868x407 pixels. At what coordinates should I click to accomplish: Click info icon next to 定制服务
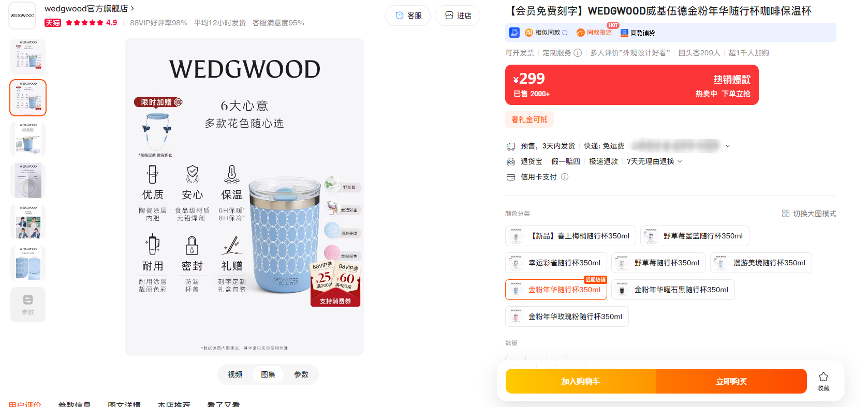578,53
